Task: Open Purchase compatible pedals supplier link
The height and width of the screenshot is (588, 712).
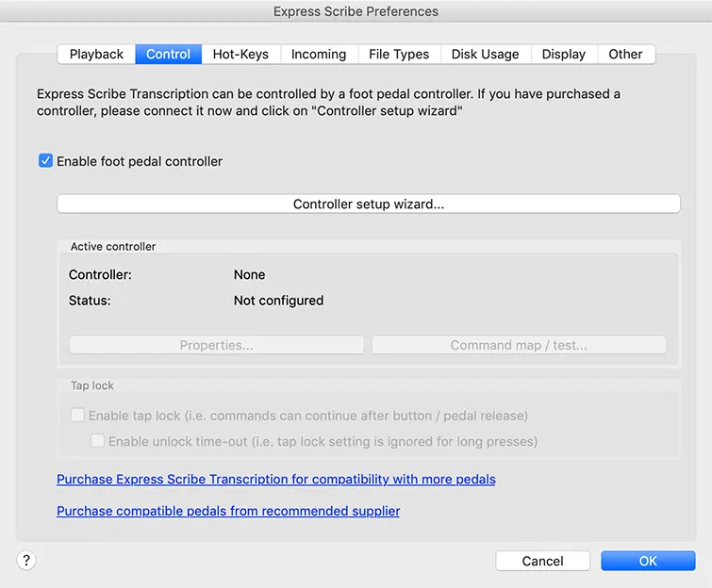Action: tap(228, 511)
